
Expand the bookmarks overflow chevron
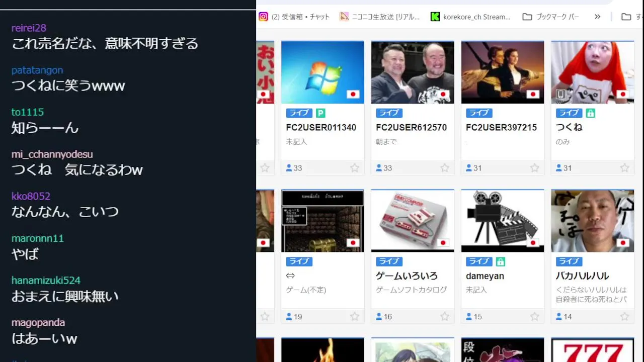(597, 17)
